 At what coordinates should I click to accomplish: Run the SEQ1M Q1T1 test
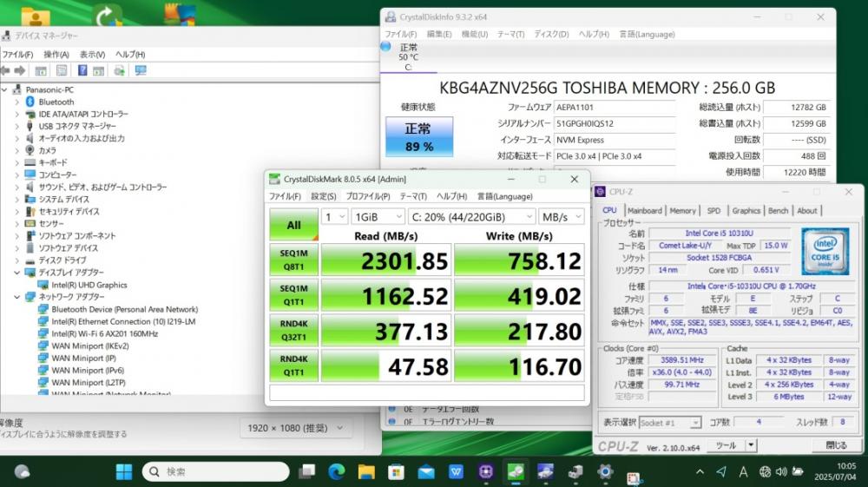click(294, 295)
